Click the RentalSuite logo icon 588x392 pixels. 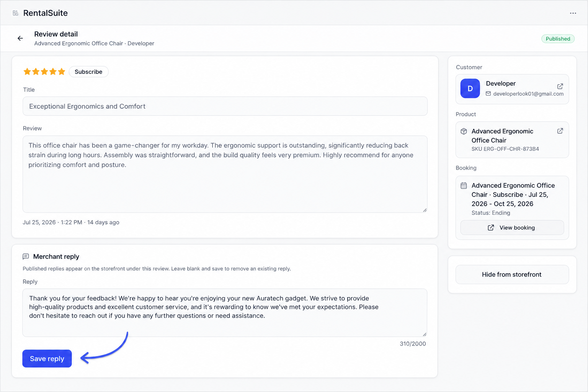(15, 13)
